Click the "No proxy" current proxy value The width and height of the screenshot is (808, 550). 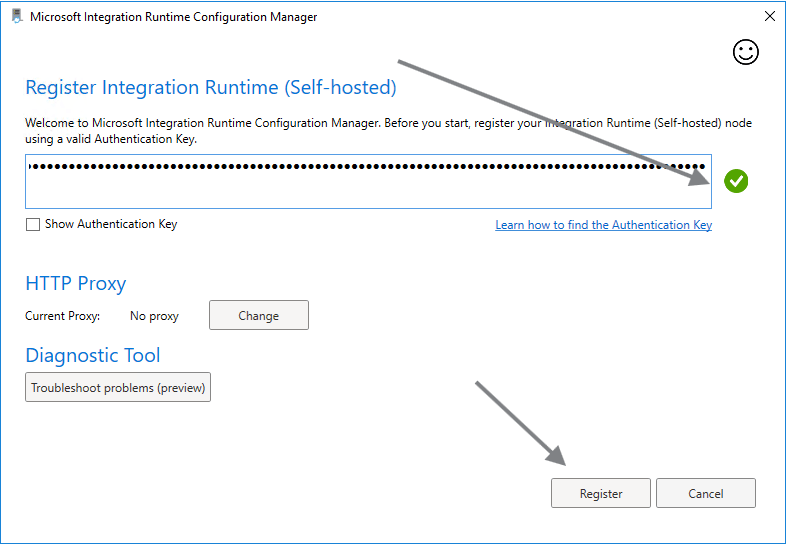(x=154, y=316)
